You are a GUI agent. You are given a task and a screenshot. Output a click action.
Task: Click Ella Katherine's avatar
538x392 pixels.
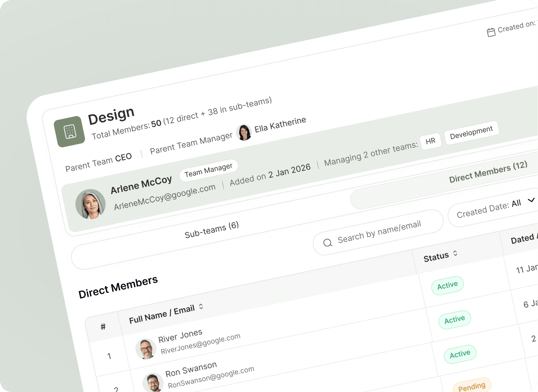tap(244, 132)
